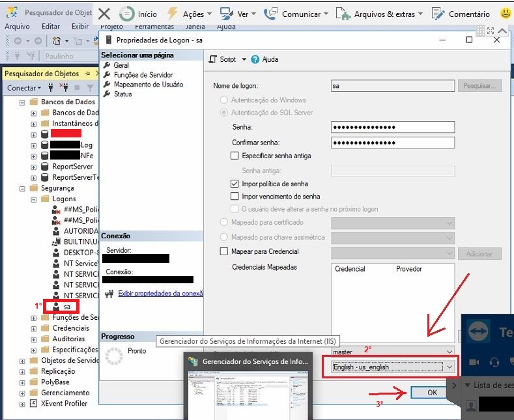This screenshot has width=514, height=420.
Task: Expand the Objetos de Servidor node
Action: point(22,361)
